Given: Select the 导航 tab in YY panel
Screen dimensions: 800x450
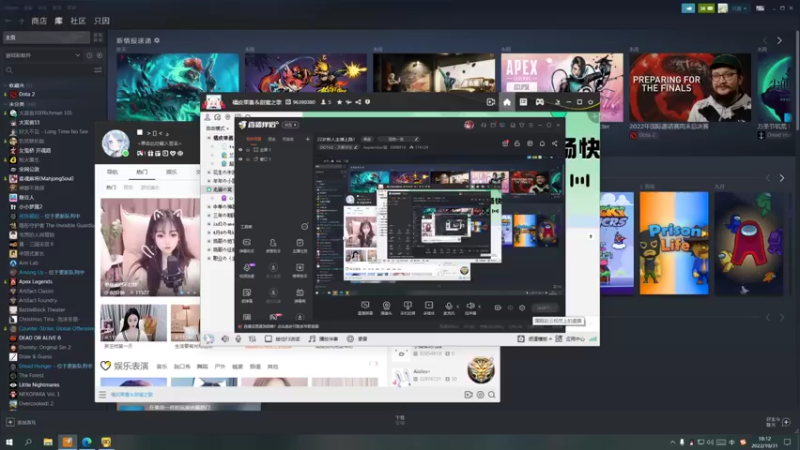Looking at the screenshot, I should (112, 172).
